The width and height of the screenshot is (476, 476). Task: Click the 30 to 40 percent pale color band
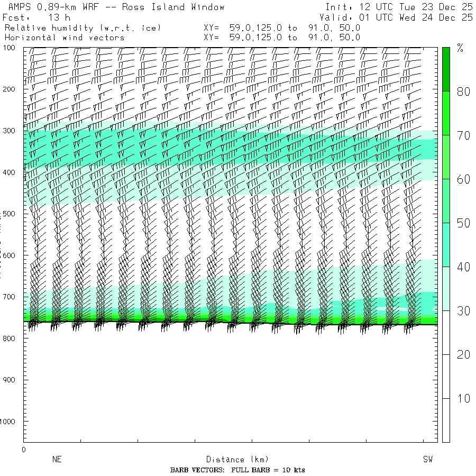pos(446,288)
